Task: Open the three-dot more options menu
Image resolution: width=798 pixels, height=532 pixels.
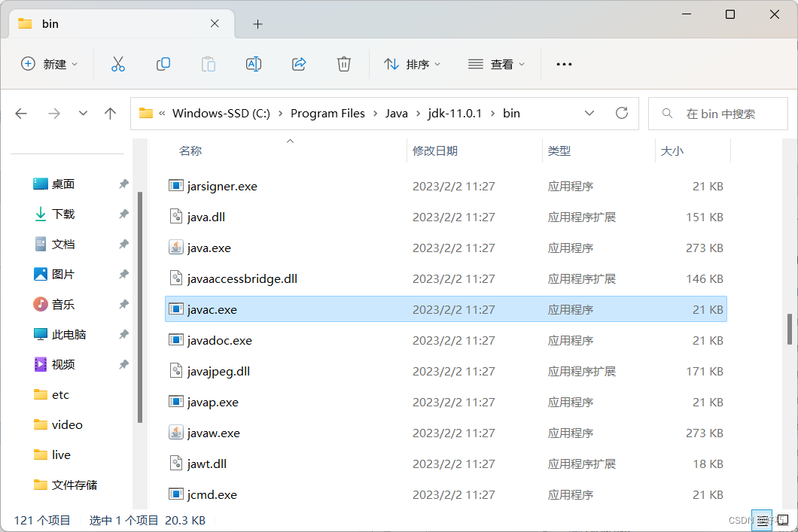Action: 564,64
